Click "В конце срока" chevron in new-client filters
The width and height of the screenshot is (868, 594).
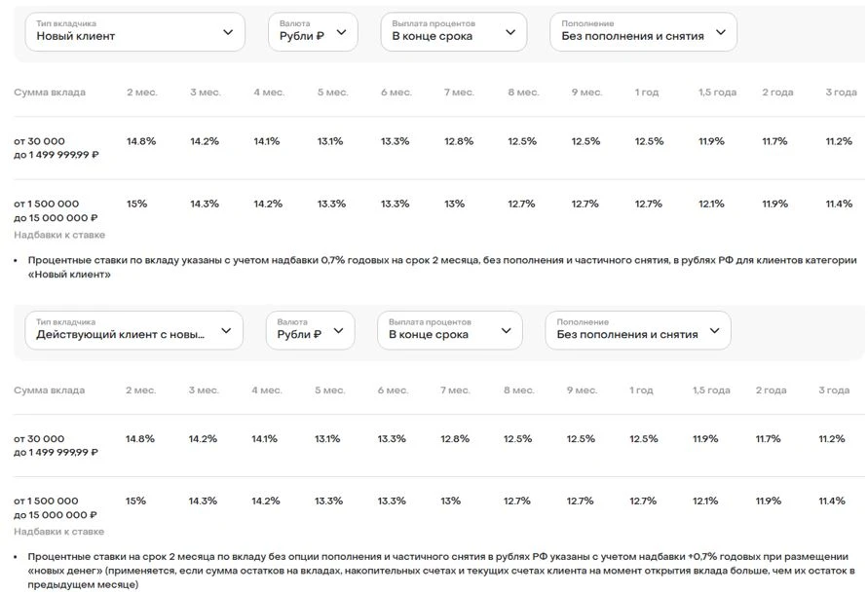510,32
